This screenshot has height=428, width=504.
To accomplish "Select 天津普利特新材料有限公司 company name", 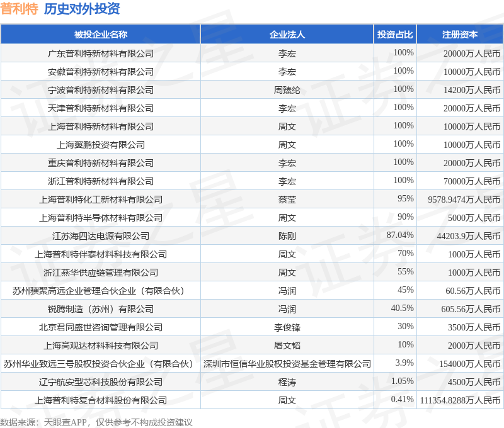I will click(101, 108).
